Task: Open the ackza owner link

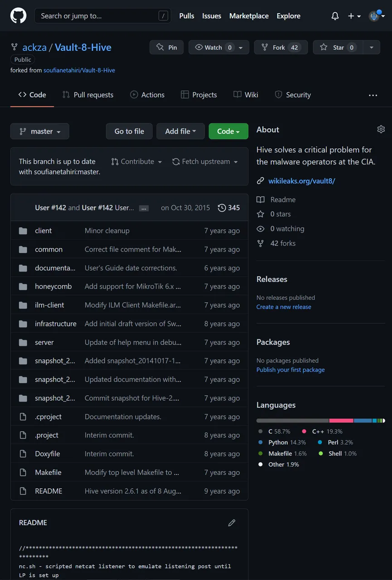Action: pyautogui.click(x=34, y=47)
